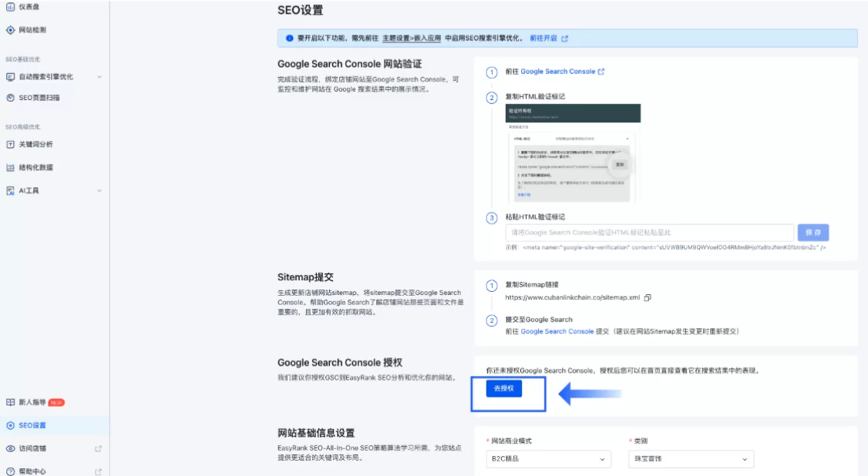
Task: Click 主题设置>嵌入应用 link in banner
Action: tap(412, 39)
